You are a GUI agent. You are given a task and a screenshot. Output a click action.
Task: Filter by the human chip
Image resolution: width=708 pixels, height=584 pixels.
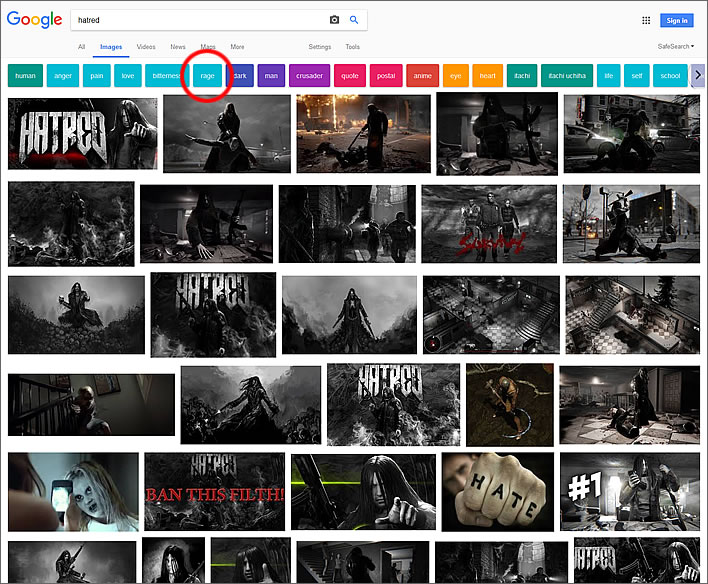(x=25, y=75)
